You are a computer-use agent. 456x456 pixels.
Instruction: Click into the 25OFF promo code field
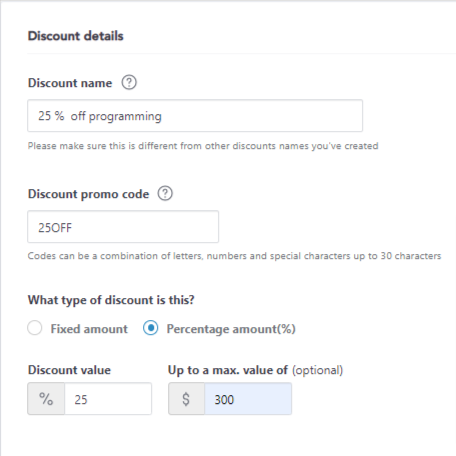[123, 227]
